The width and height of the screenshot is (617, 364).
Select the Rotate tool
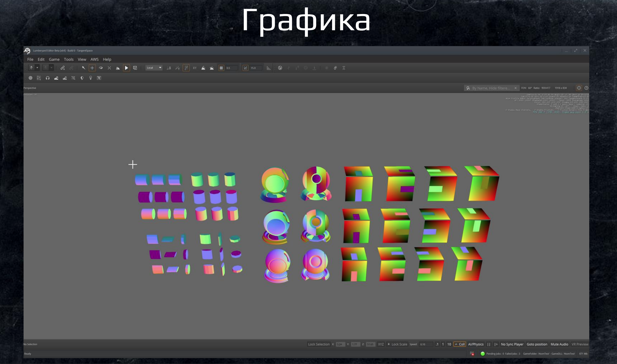coord(101,68)
